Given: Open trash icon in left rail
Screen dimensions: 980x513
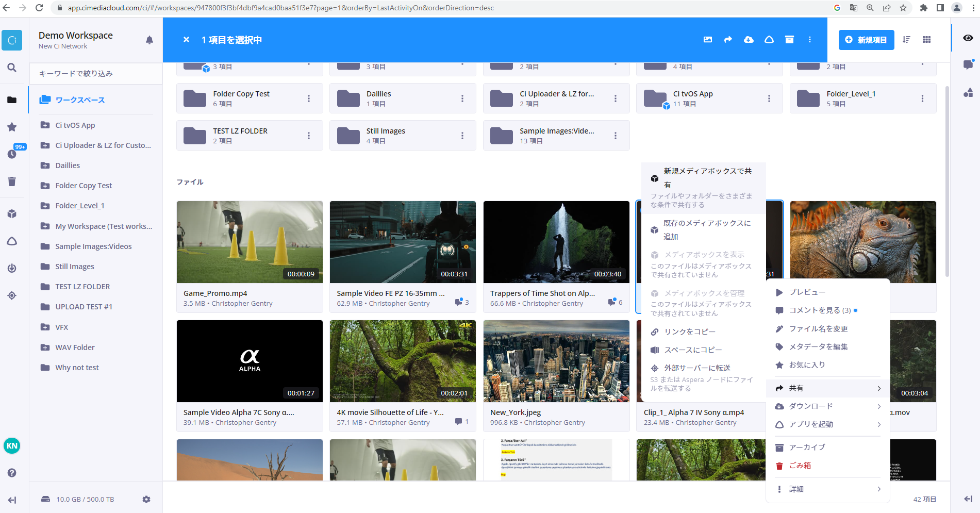Looking at the screenshot, I should [x=12, y=181].
